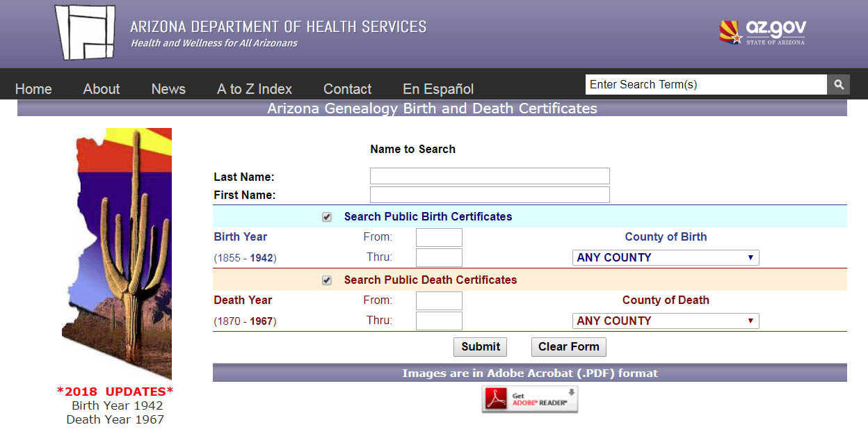Screen dimensions: 868x434
Task: Toggle Search Public Death Certificates checkbox
Action: point(327,280)
